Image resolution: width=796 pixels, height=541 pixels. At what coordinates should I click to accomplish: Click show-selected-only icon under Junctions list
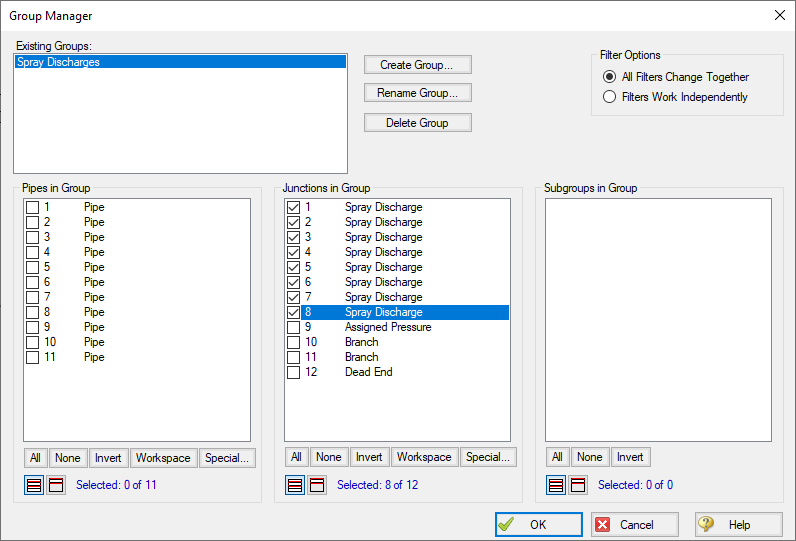click(x=318, y=485)
